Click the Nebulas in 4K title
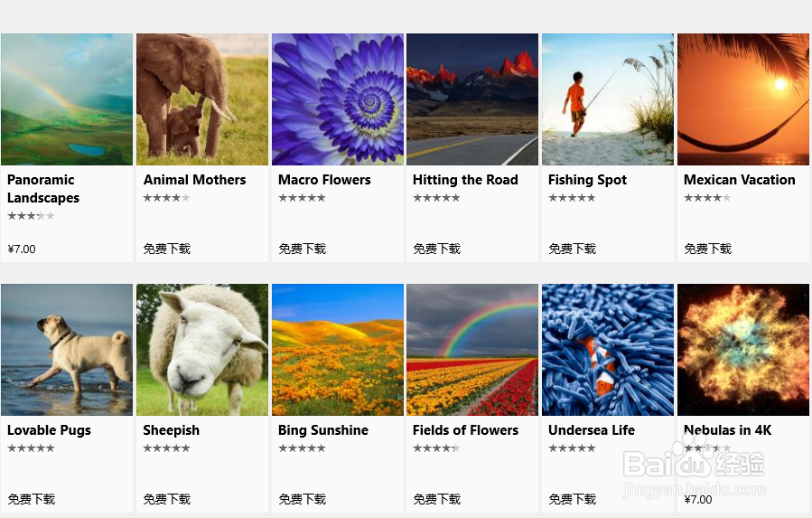The width and height of the screenshot is (812, 518). [728, 430]
